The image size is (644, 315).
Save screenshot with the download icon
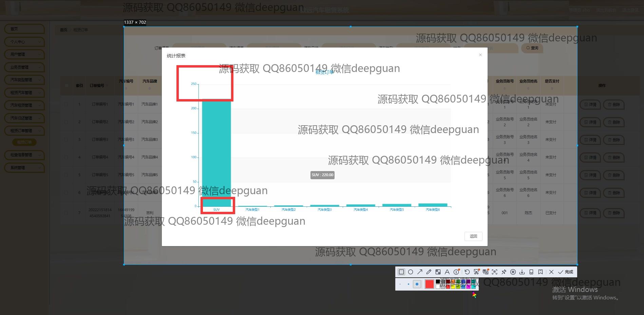click(522, 272)
